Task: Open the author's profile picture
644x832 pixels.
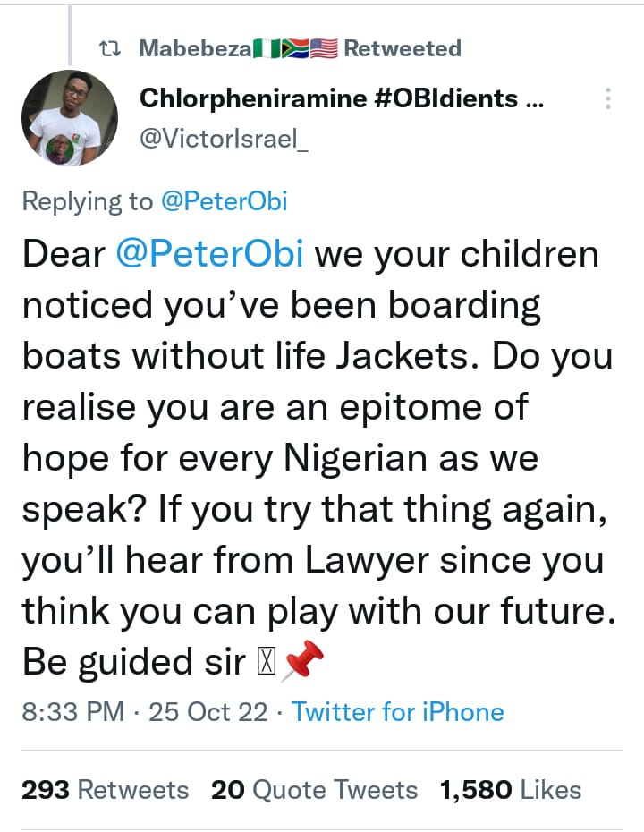Action: [70, 117]
